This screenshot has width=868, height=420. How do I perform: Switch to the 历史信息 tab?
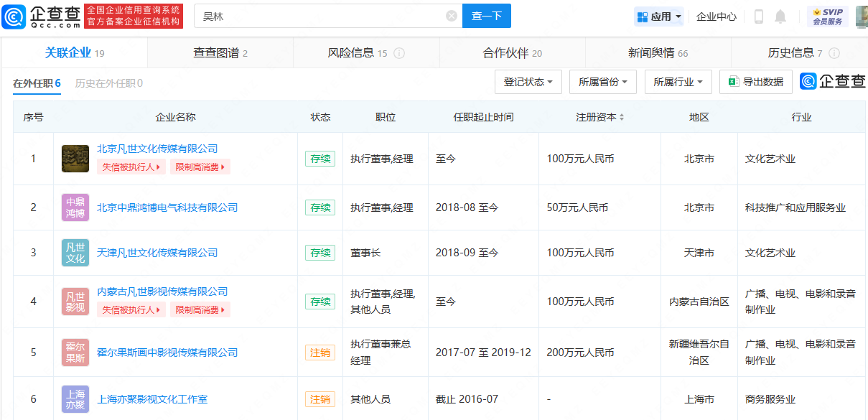click(x=799, y=53)
